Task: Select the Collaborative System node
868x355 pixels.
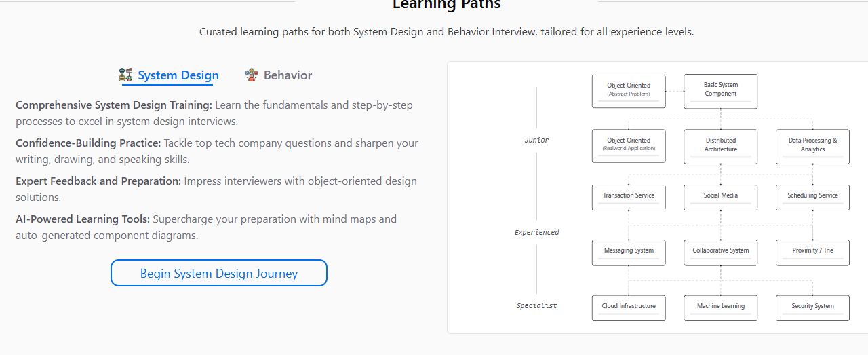Action: click(720, 252)
